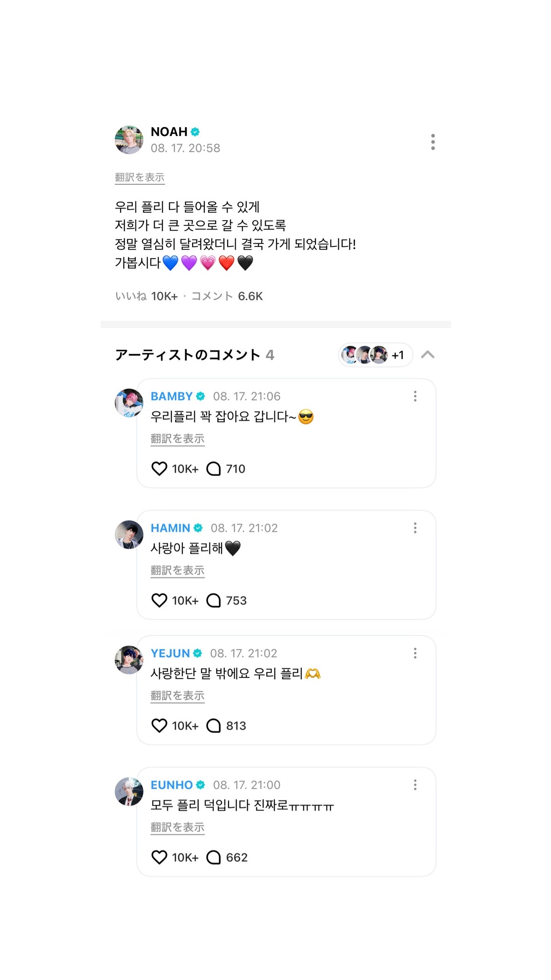Show translation for EUNHO's comment
The width and height of the screenshot is (551, 980).
click(x=178, y=828)
